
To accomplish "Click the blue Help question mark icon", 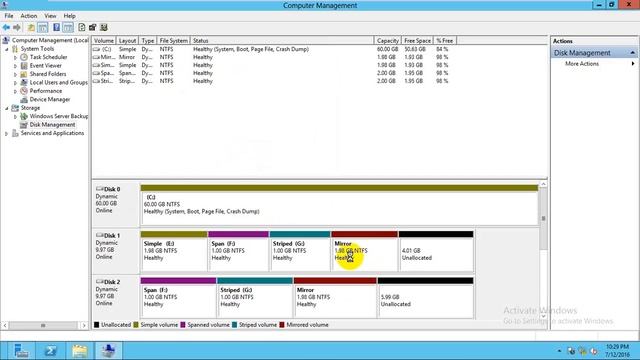I will (x=56, y=27).
